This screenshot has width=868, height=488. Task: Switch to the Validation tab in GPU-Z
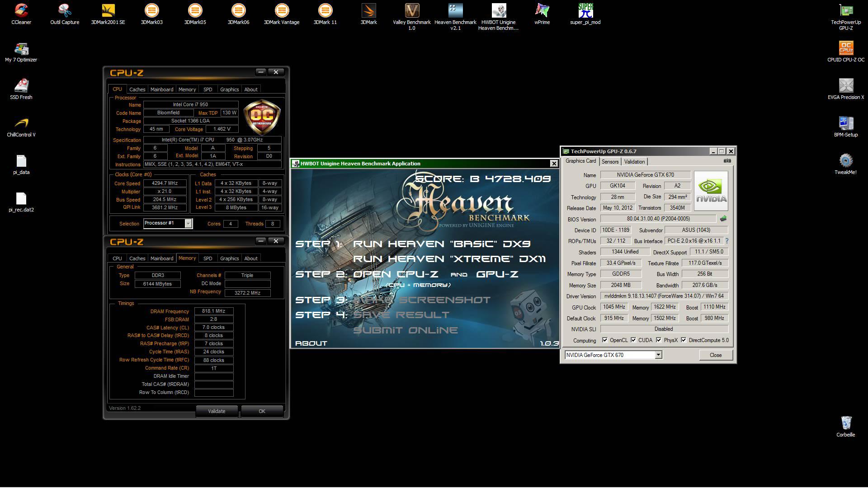(634, 162)
